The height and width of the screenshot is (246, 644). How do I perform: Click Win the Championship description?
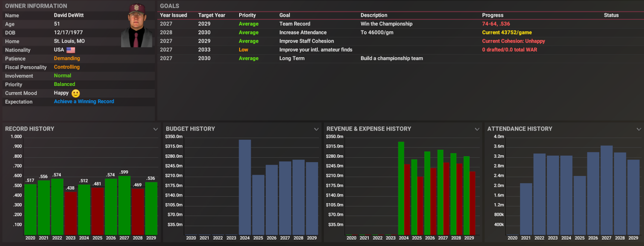click(x=386, y=24)
